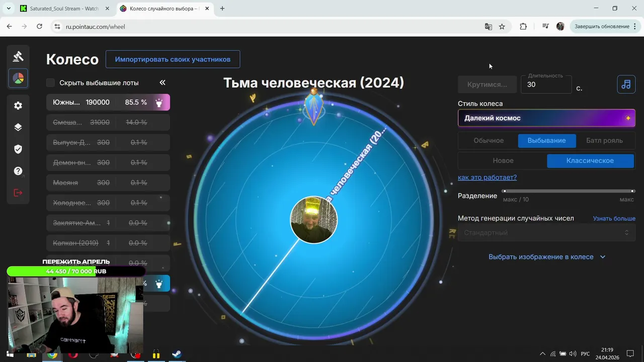Select the Заклятие Ам... lot row
This screenshot has width=644, height=362.
coord(108,223)
